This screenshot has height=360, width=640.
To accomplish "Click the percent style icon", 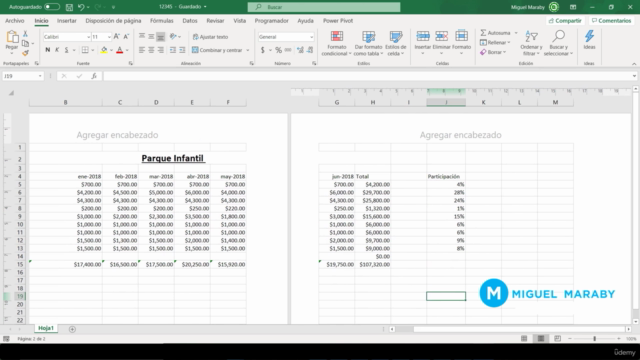I will (278, 50).
